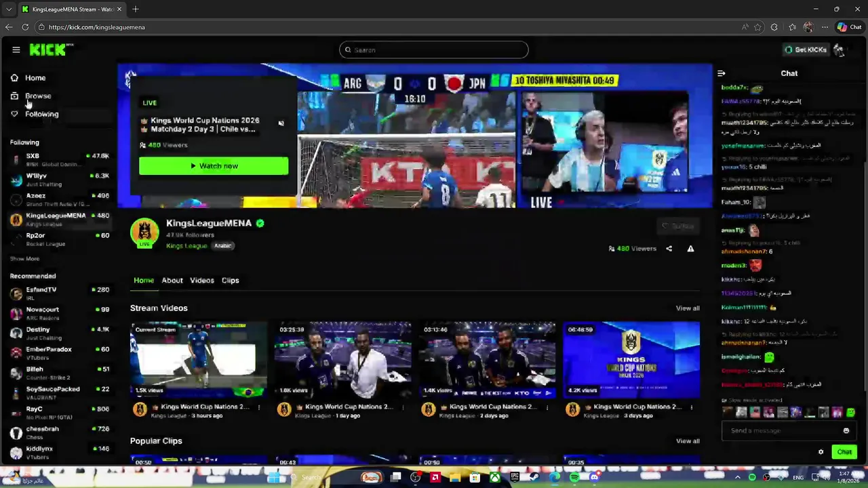Image resolution: width=868 pixels, height=488 pixels.
Task: Open Xbox app from the taskbar
Action: click(x=495, y=478)
